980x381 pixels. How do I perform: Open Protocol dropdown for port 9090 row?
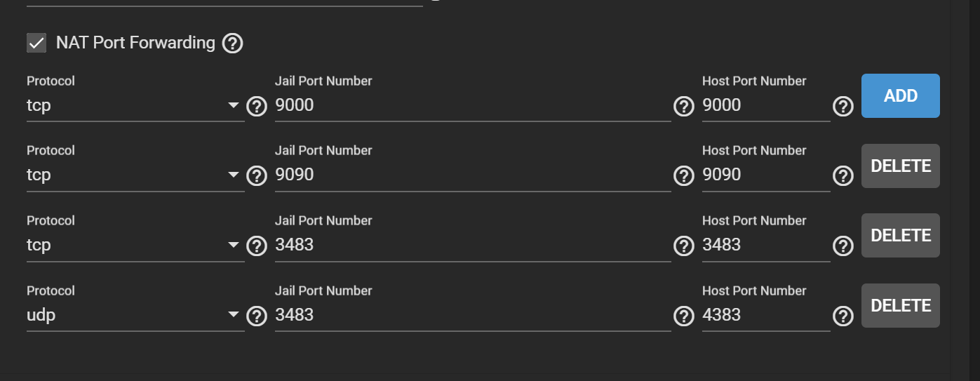(x=135, y=175)
